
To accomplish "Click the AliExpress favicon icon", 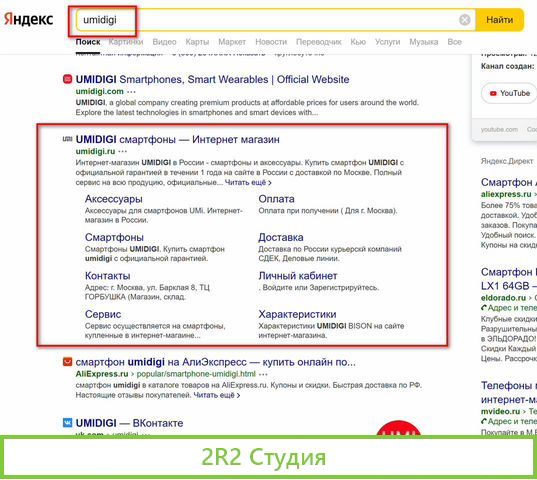I will pyautogui.click(x=67, y=362).
